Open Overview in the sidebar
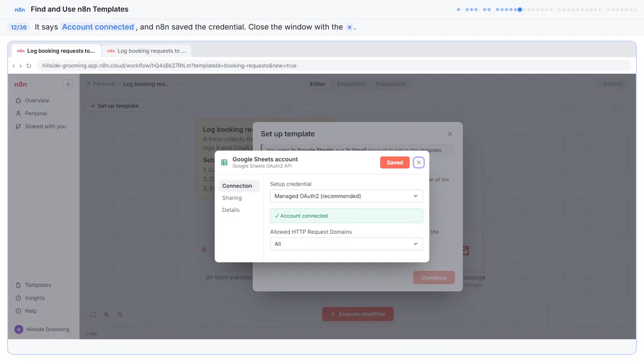Screen dimensions: 644x362 tap(37, 101)
